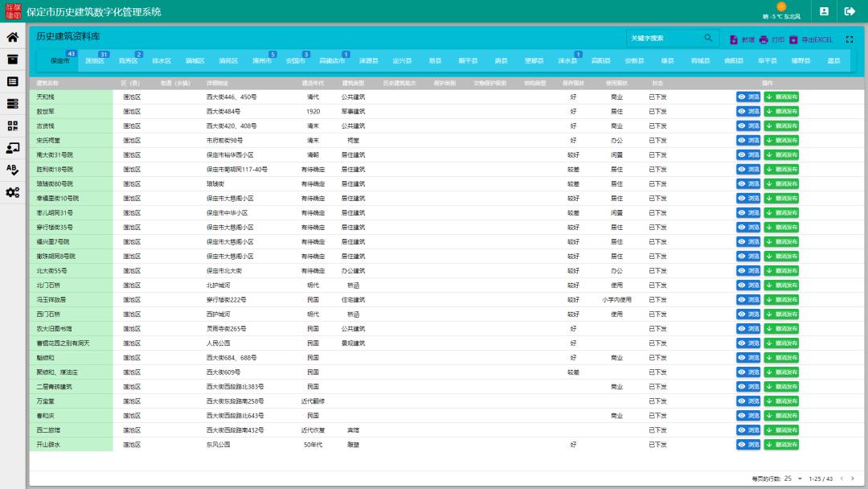This screenshot has height=489, width=868.
Task: Click the user profile icon
Action: (x=824, y=11)
